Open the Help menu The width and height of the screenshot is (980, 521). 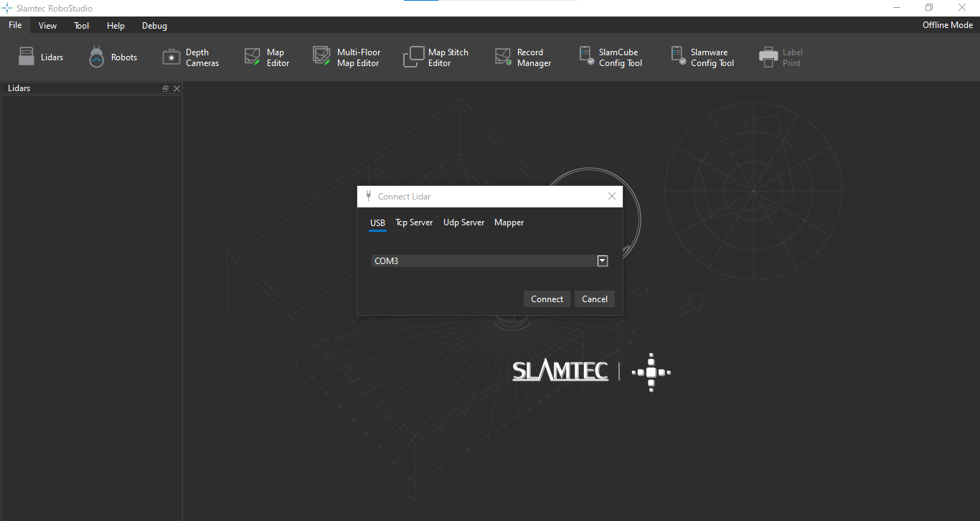(116, 26)
